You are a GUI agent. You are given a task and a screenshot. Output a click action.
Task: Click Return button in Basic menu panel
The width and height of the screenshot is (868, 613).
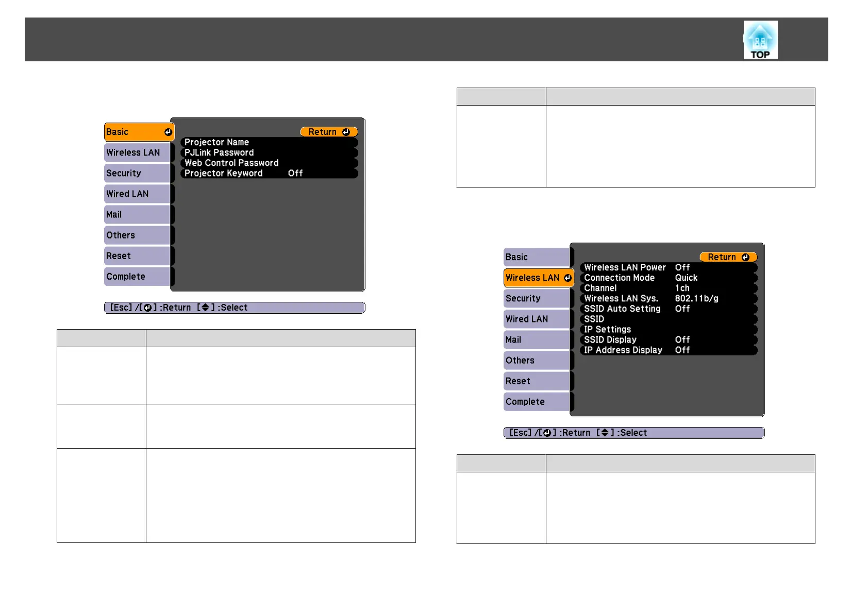pos(329,132)
